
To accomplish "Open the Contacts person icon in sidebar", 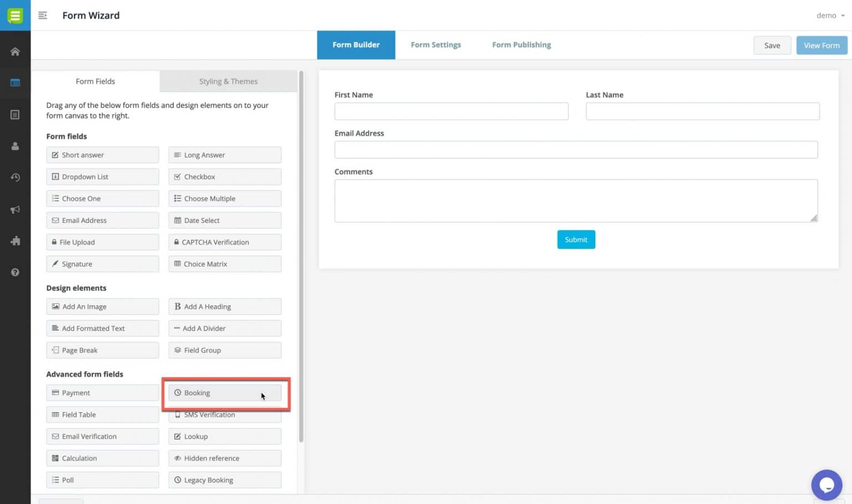I will pos(15,146).
